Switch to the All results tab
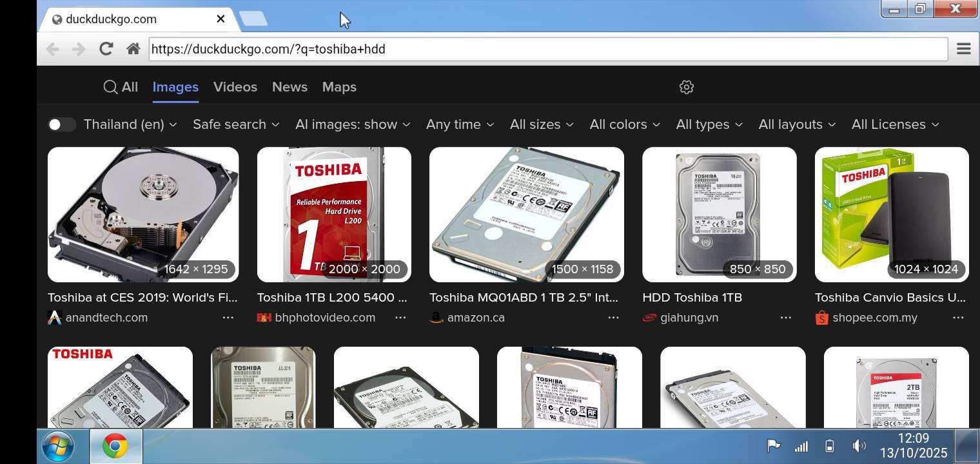This screenshot has height=464, width=980. [x=121, y=87]
